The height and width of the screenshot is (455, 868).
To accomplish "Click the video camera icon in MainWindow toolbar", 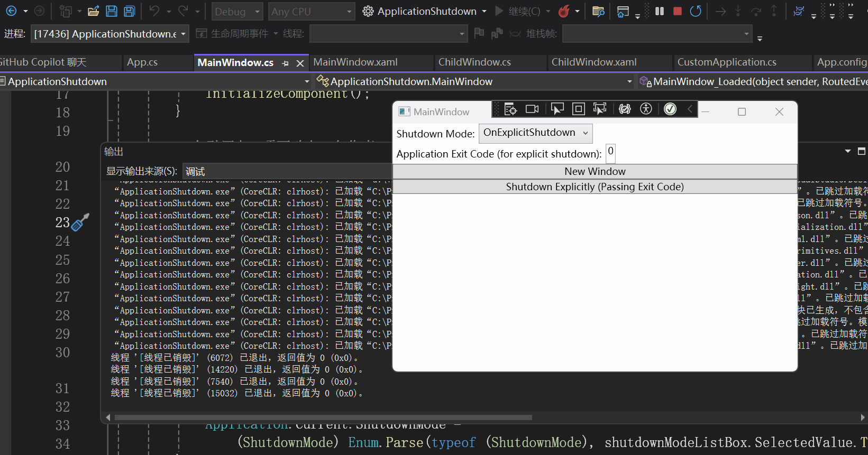I will click(x=532, y=109).
